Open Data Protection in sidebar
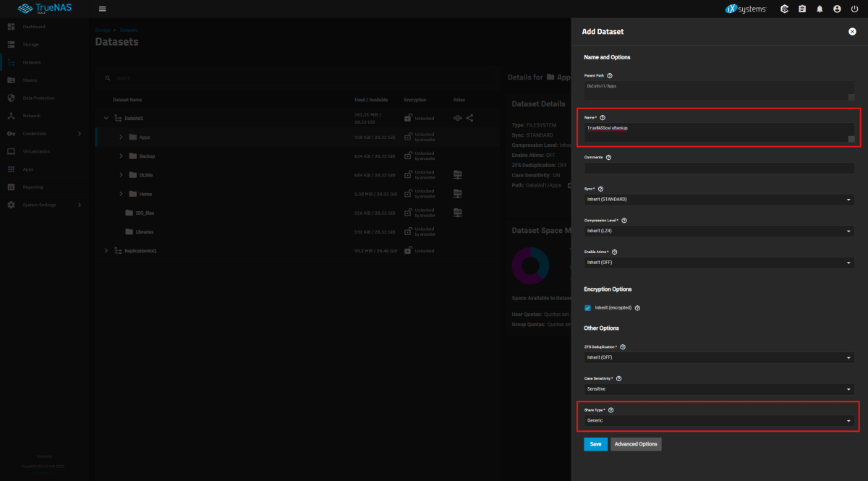The width and height of the screenshot is (868, 481). (x=44, y=98)
